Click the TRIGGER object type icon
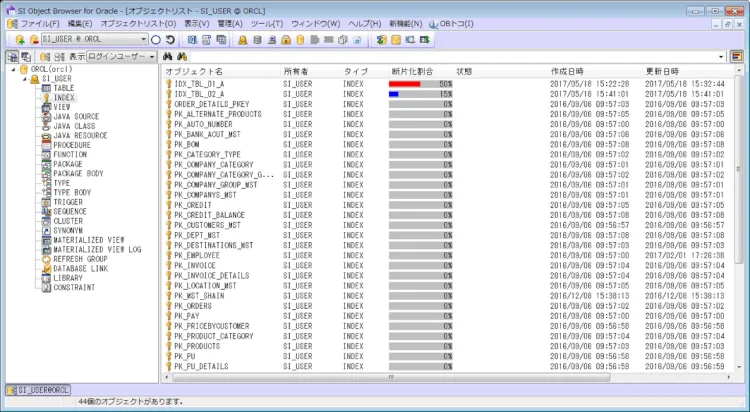Image resolution: width=750 pixels, height=412 pixels. coord(46,202)
